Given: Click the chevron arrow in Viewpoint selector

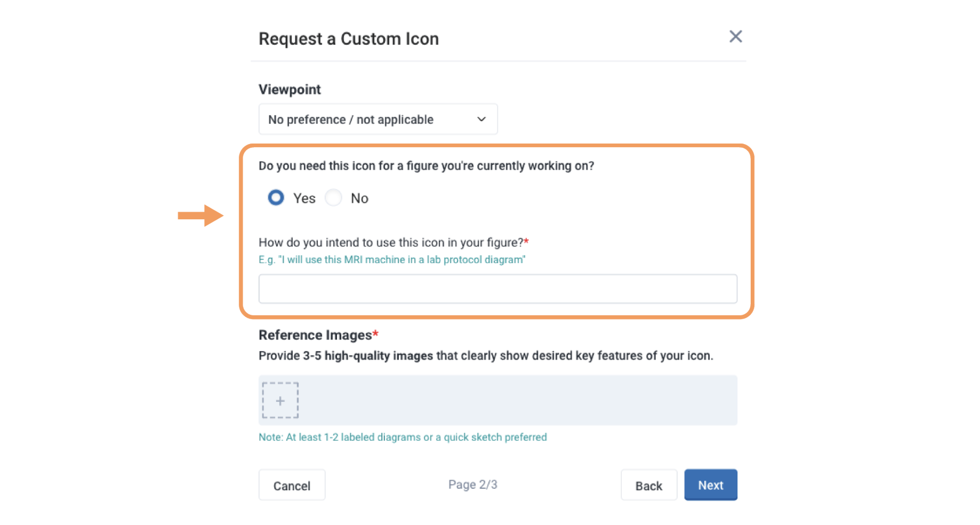Looking at the screenshot, I should point(481,120).
